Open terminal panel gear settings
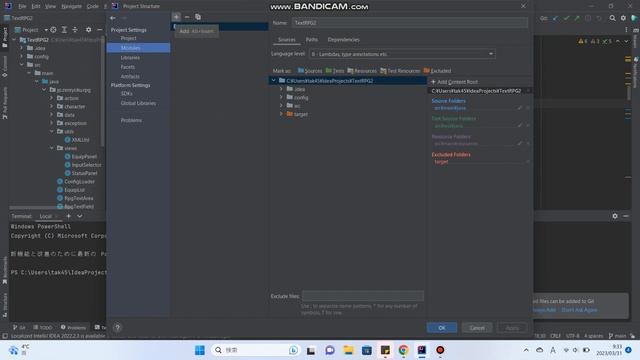Viewport: 640px width, 360px height. [x=615, y=216]
